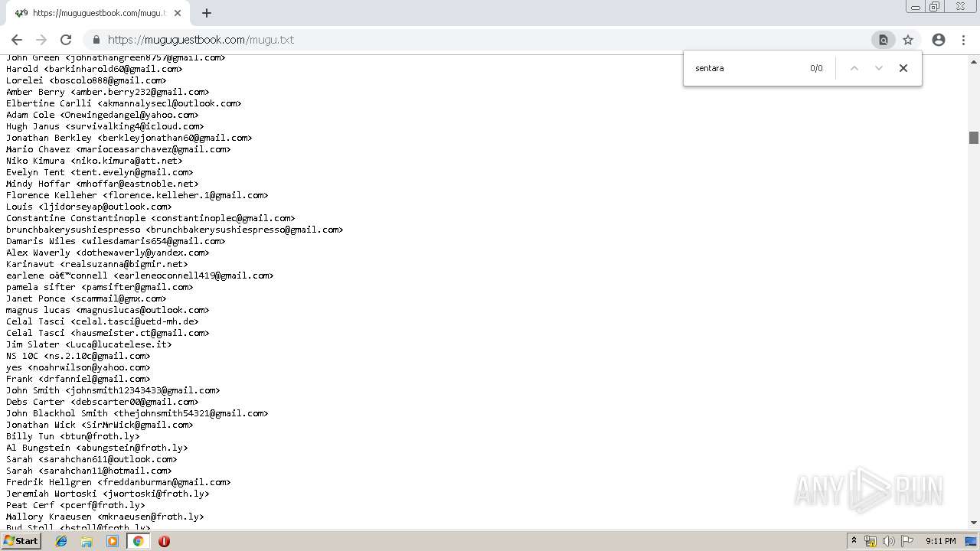Click the 'Alex Waverly' entry

click(108, 253)
